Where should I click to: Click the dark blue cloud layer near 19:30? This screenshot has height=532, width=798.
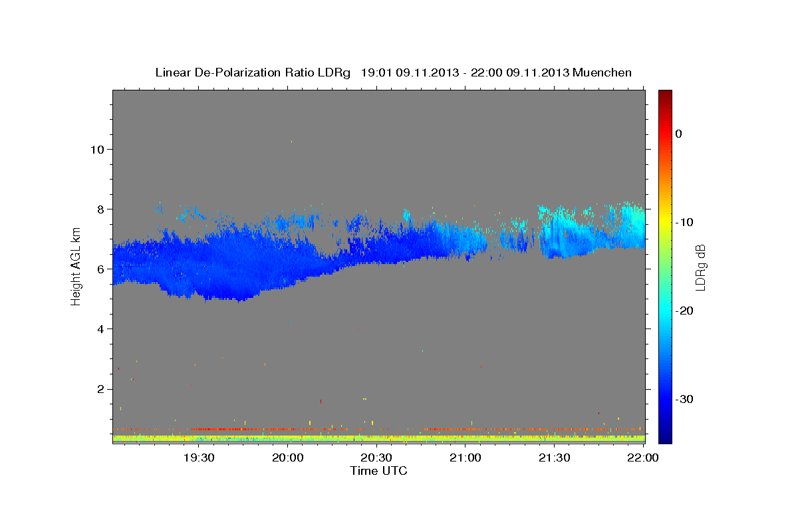[x=199, y=266]
